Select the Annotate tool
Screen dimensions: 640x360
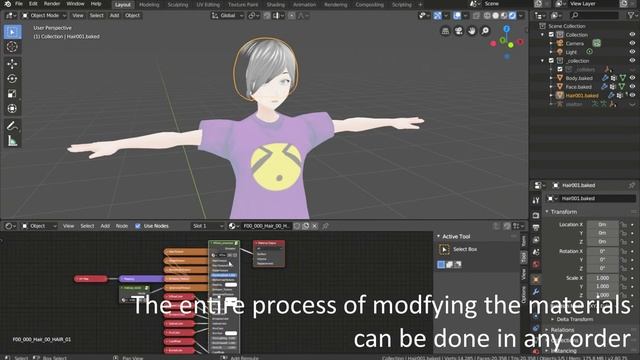coord(12,126)
